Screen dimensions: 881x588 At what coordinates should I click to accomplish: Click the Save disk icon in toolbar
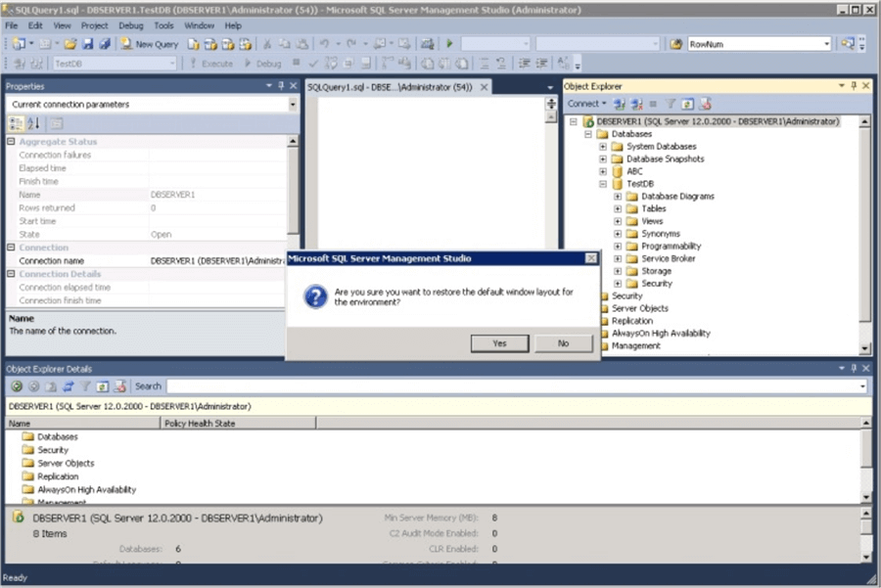88,44
